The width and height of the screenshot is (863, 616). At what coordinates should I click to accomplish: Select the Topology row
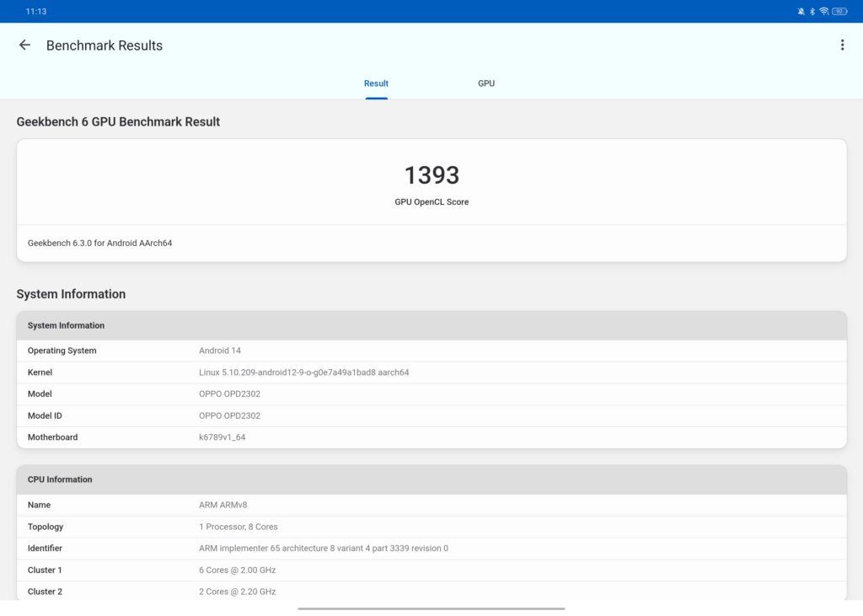coord(431,527)
